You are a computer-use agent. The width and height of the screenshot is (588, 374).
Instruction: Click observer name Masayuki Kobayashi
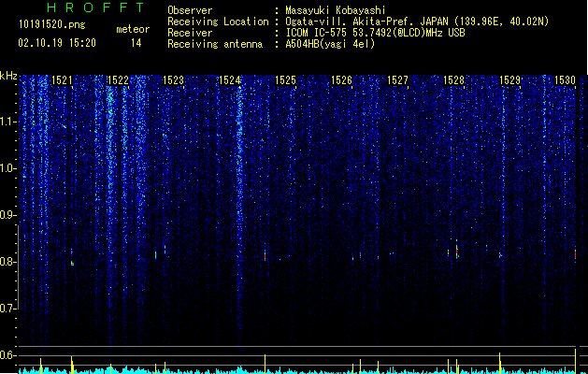click(x=336, y=10)
